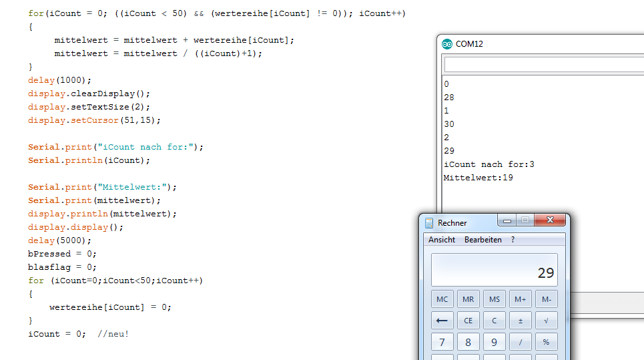Click the 8 digit button

click(x=468, y=342)
